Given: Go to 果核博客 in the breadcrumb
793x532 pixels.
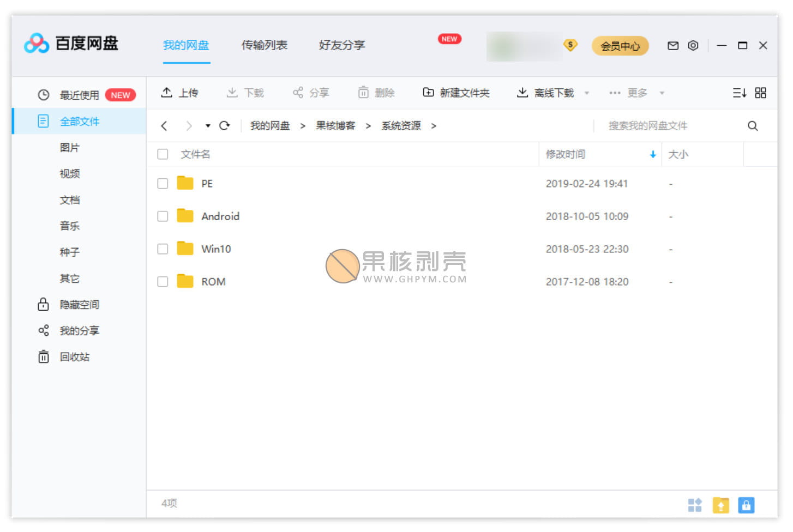Looking at the screenshot, I should pyautogui.click(x=335, y=126).
